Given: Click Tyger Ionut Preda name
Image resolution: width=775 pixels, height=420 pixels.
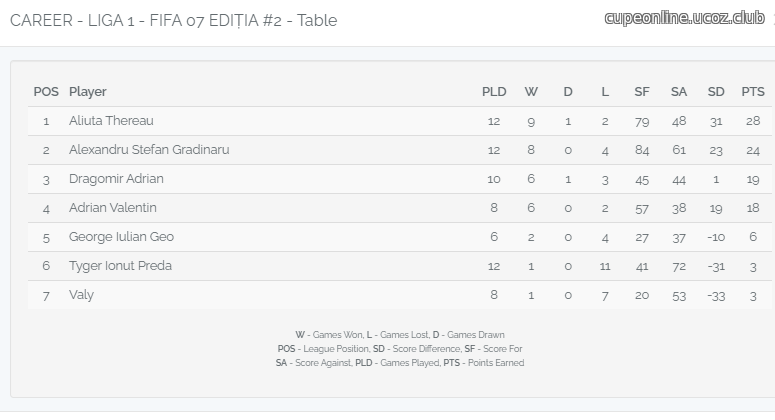Looking at the screenshot, I should pyautogui.click(x=120, y=266).
